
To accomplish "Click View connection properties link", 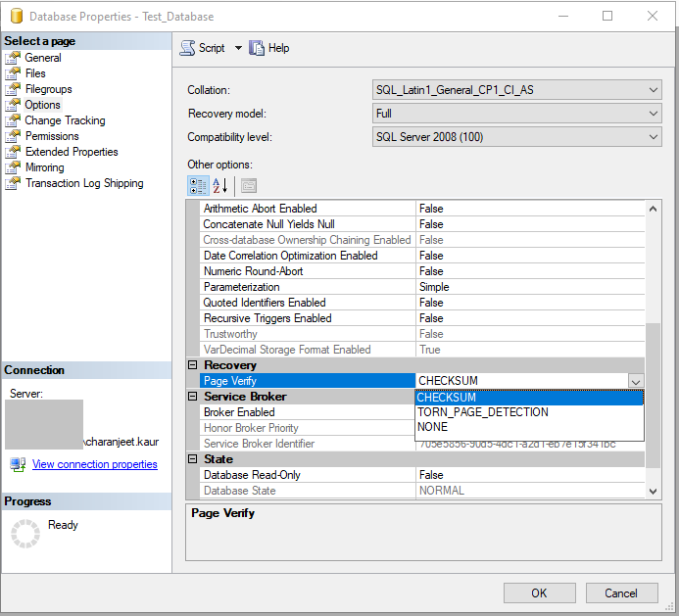I will 94,464.
